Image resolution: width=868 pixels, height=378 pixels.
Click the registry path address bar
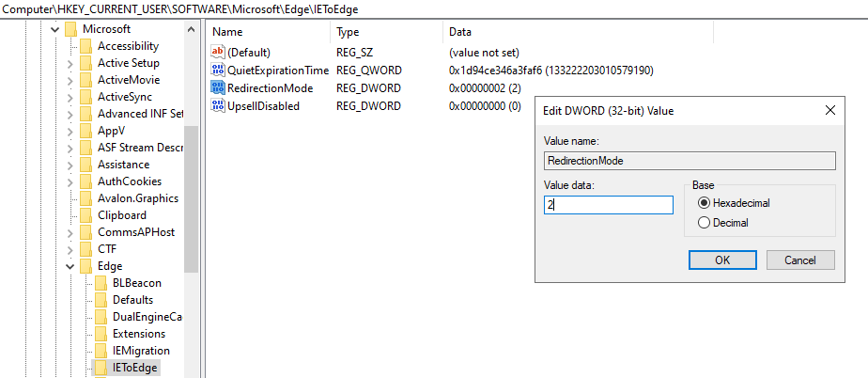point(434,9)
